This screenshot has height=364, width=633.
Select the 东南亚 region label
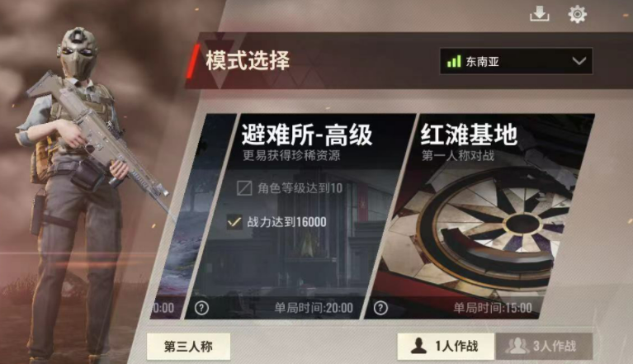[x=483, y=62]
